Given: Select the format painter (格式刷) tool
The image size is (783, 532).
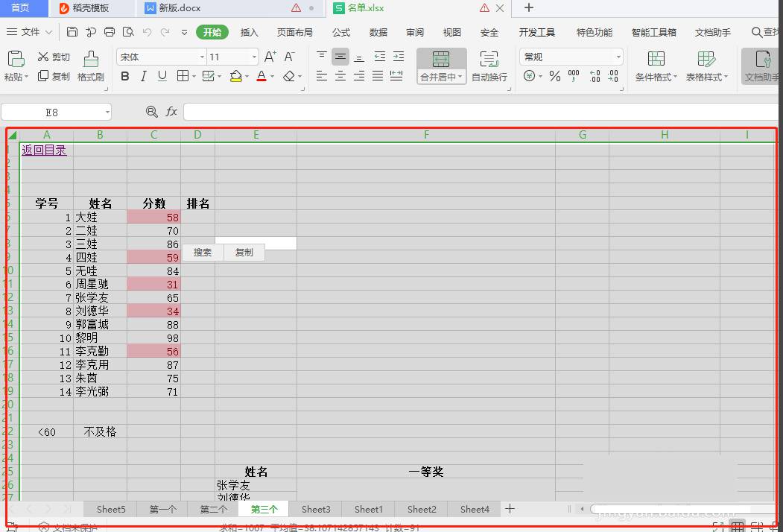Looking at the screenshot, I should [90, 66].
